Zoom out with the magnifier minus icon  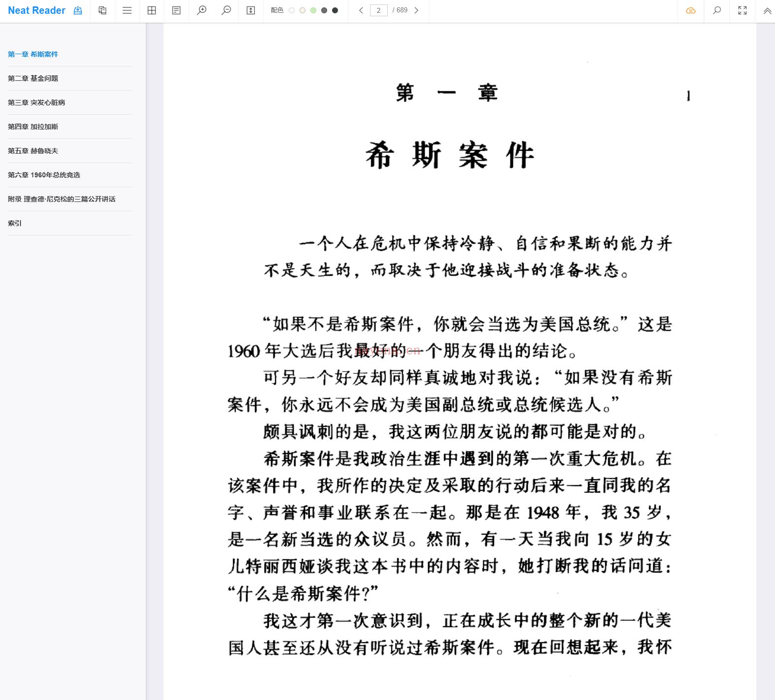pyautogui.click(x=226, y=10)
